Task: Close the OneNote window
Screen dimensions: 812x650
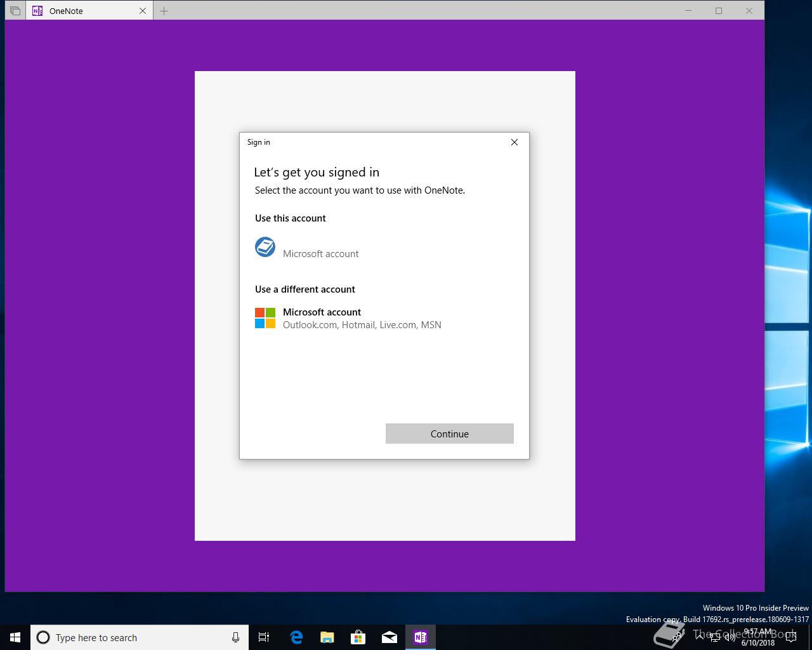Action: click(x=749, y=11)
